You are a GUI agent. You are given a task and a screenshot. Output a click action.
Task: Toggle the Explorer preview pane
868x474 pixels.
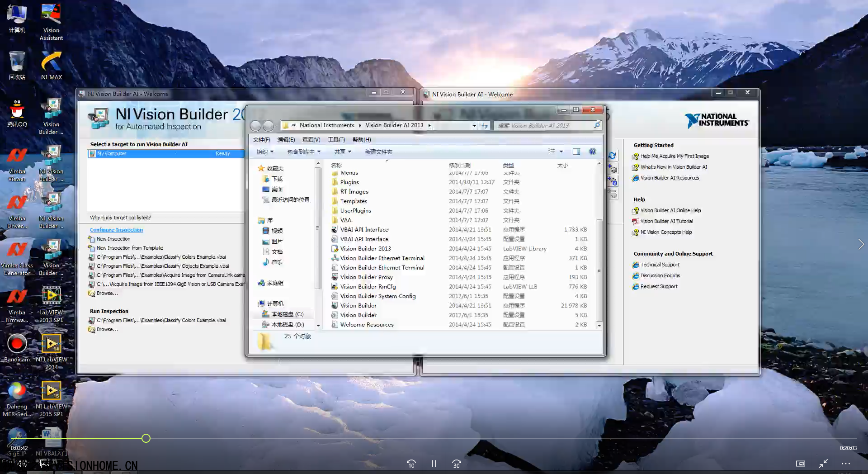point(576,152)
